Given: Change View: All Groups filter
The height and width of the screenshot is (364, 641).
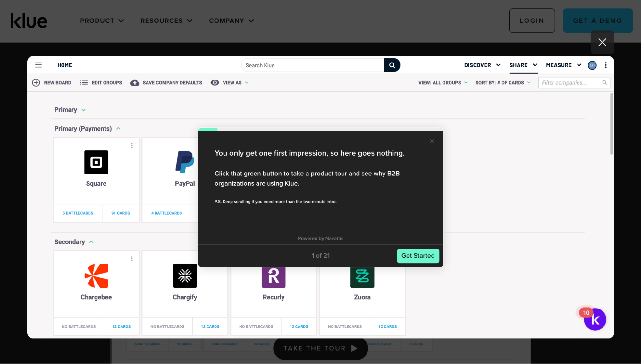Looking at the screenshot, I should point(443,82).
